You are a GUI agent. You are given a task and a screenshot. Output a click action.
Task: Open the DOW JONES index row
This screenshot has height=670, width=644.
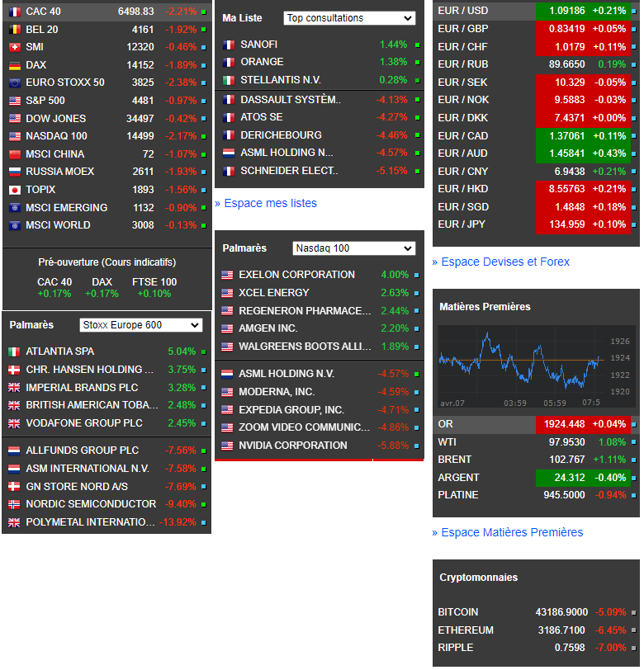(107, 119)
